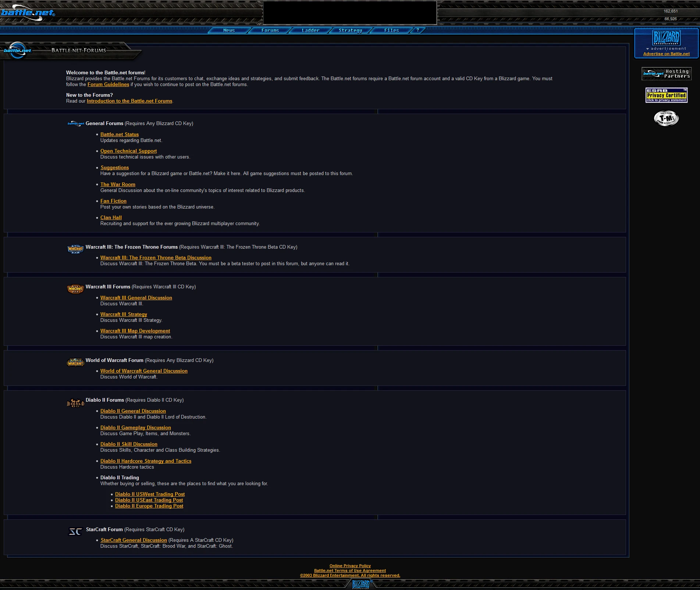Open the Battle.net Hosting Partners badge
Screen dimensions: 700x590
coord(667,74)
